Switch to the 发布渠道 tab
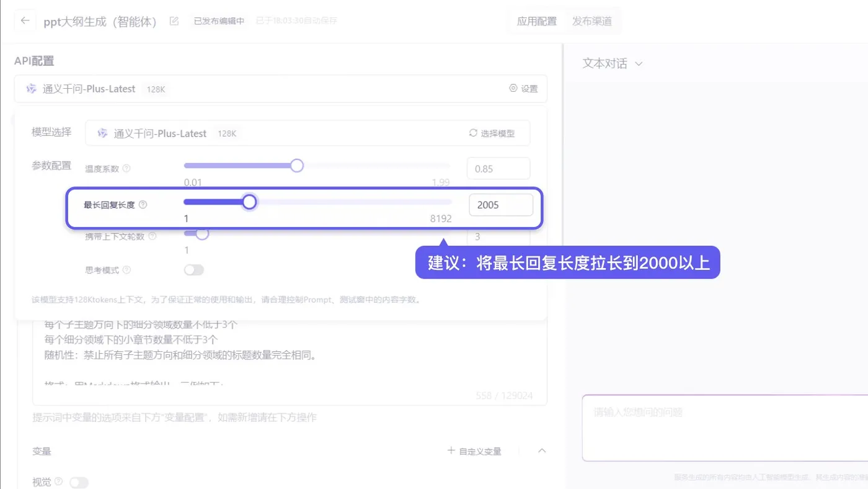868x489 pixels. tap(591, 21)
